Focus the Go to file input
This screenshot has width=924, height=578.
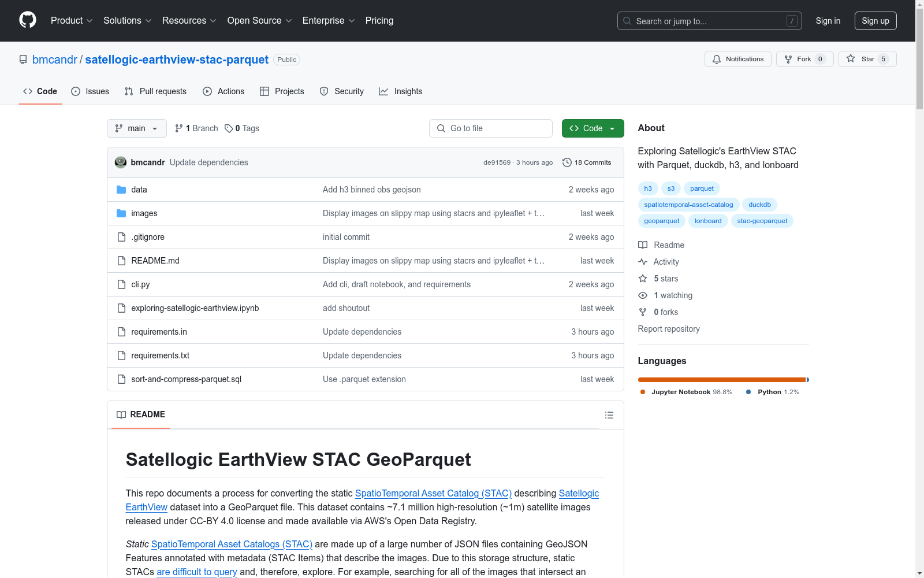tap(491, 128)
